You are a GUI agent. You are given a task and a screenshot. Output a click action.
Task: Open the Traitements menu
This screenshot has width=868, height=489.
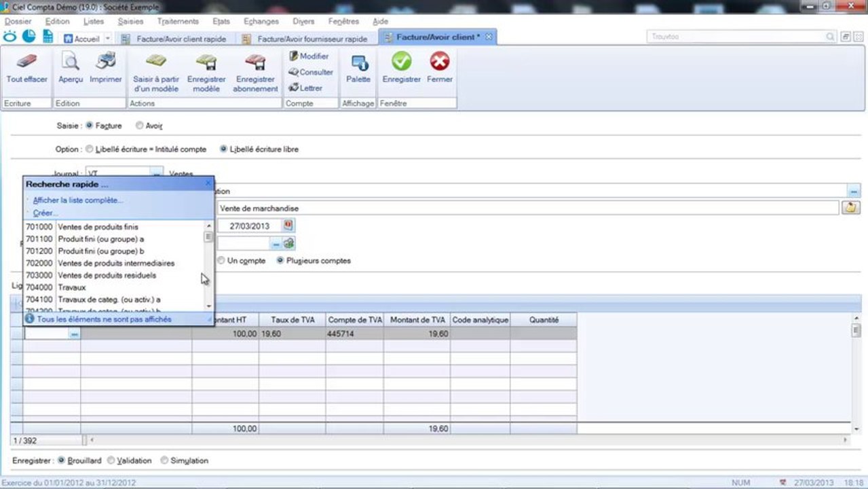(178, 21)
